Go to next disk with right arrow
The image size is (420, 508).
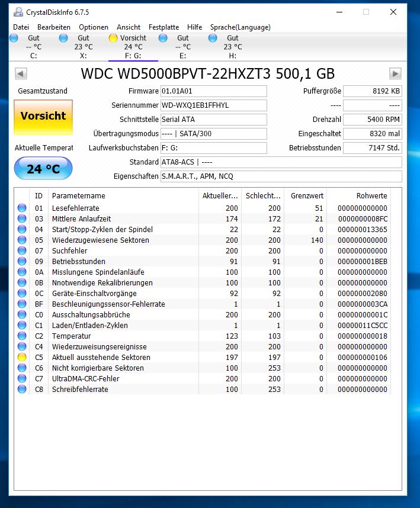click(x=395, y=74)
